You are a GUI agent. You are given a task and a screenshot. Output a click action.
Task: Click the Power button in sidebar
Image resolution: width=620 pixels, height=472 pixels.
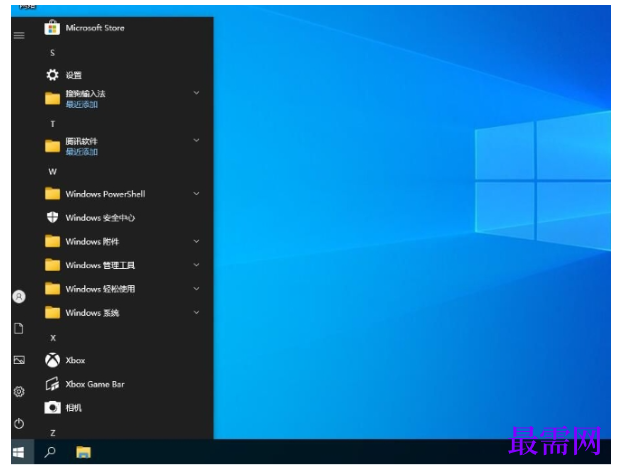pos(19,424)
